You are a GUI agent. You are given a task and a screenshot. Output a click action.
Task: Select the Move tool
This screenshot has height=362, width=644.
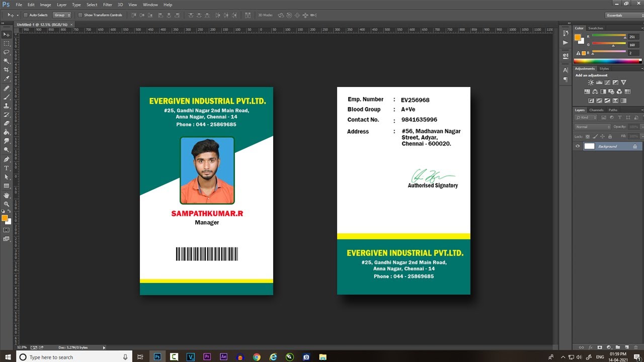tap(7, 34)
